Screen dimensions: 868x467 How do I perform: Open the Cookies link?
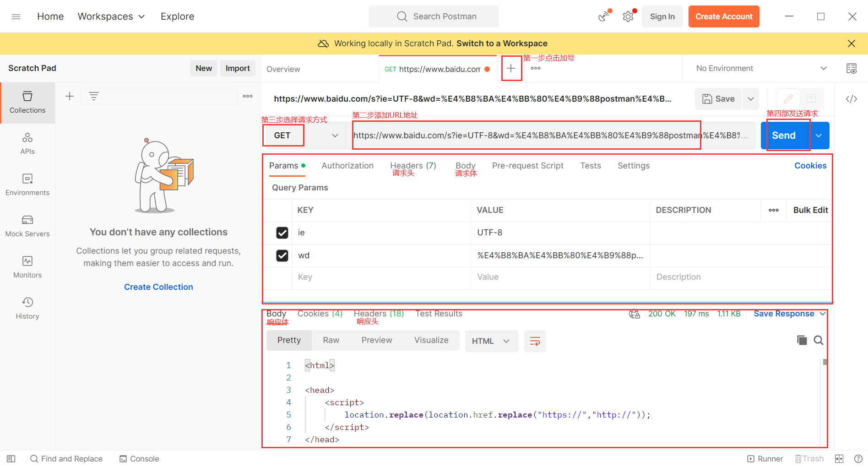(810, 166)
